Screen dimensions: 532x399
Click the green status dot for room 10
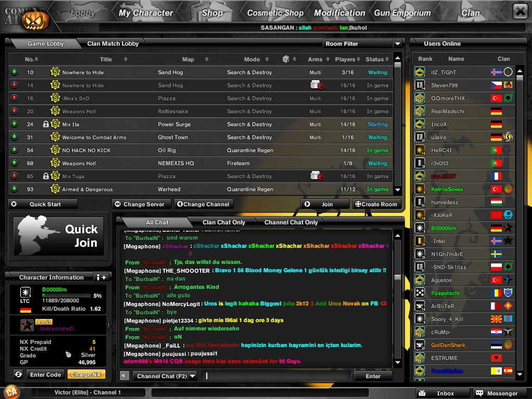[x=14, y=72]
